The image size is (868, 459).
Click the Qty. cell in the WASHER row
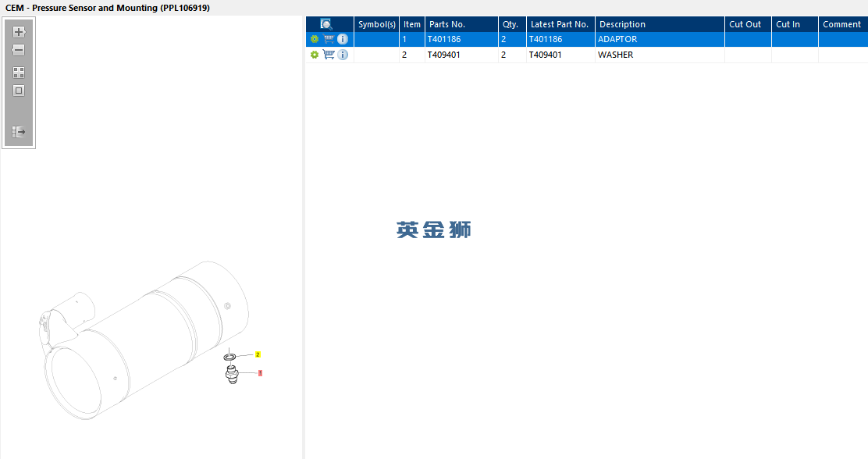(x=512, y=55)
